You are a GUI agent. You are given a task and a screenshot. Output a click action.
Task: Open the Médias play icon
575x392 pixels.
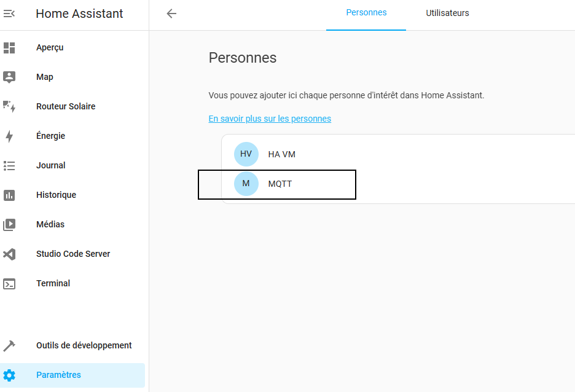click(9, 224)
